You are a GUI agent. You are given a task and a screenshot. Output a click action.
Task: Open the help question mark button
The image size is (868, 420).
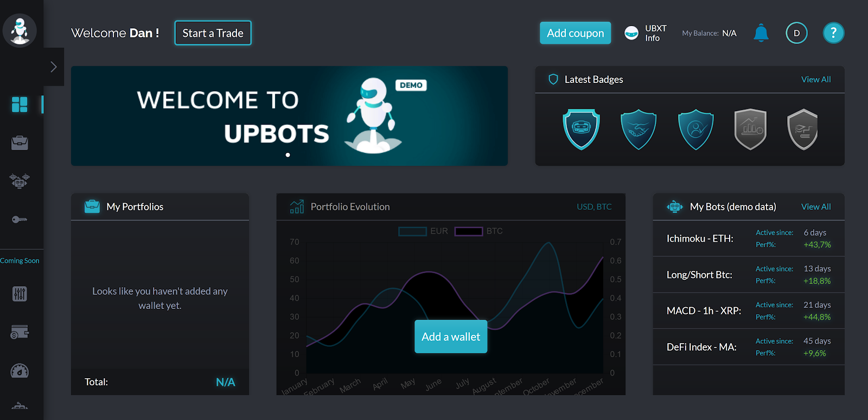(833, 33)
